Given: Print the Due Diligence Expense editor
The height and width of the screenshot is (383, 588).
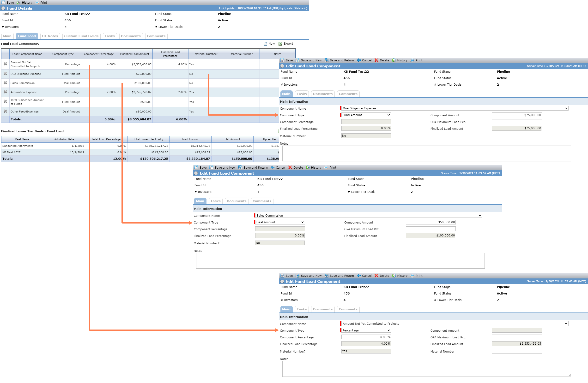Looking at the screenshot, I should tap(416, 60).
